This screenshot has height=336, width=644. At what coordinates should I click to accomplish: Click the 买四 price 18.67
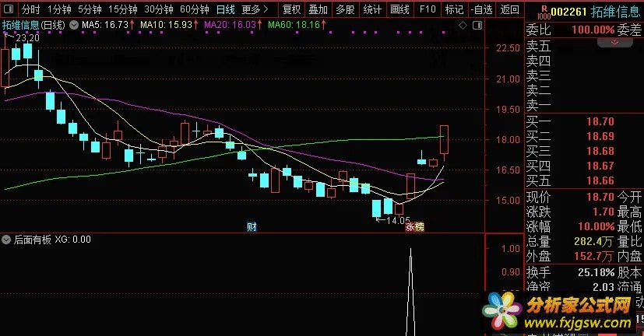(x=600, y=166)
